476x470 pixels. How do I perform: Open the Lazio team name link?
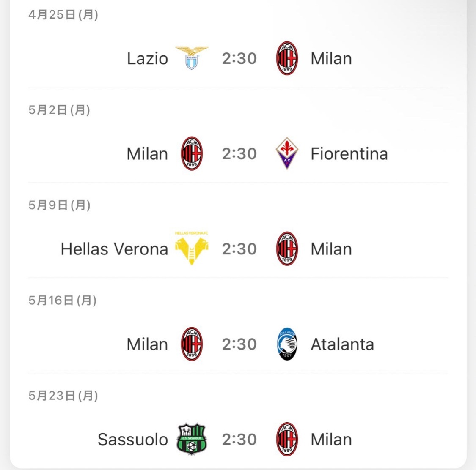tap(148, 58)
